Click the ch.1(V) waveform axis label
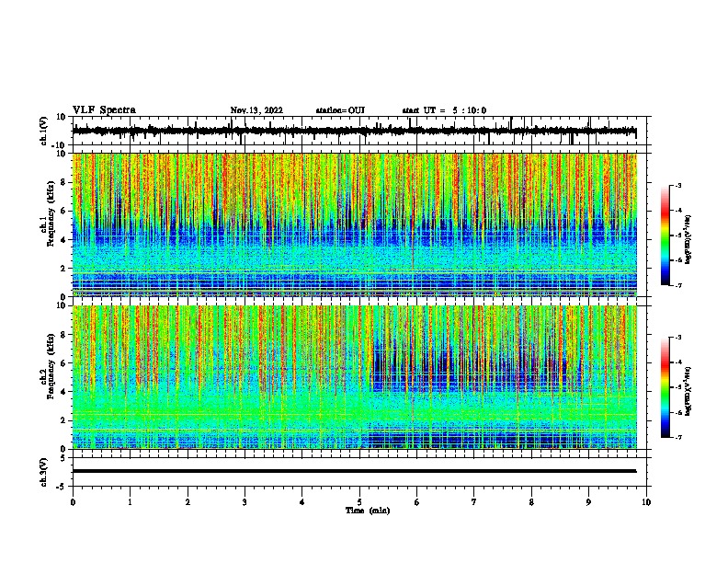Viewport: 728px width, 563px height. click(x=44, y=131)
